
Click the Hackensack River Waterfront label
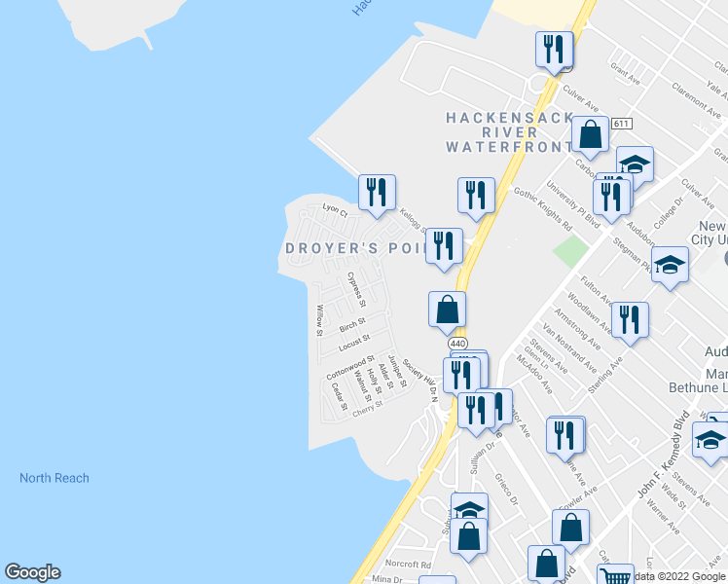[509, 132]
